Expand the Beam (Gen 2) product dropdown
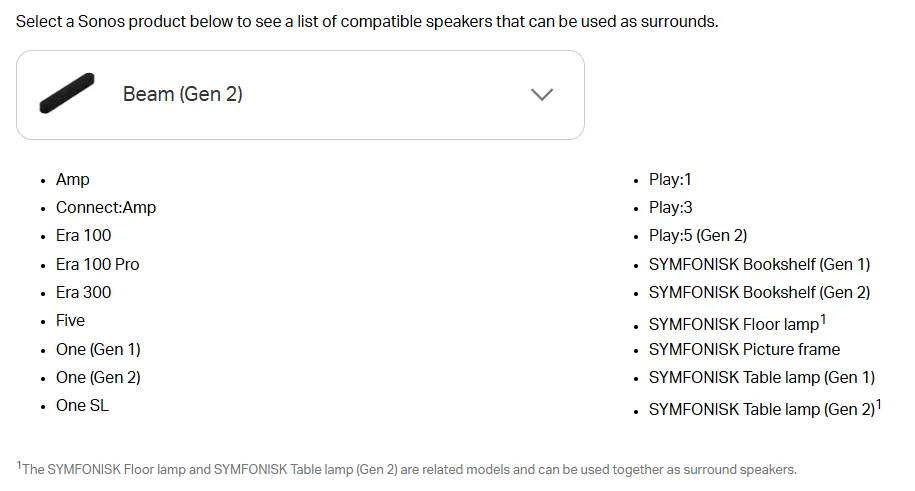The width and height of the screenshot is (915, 491). point(300,95)
